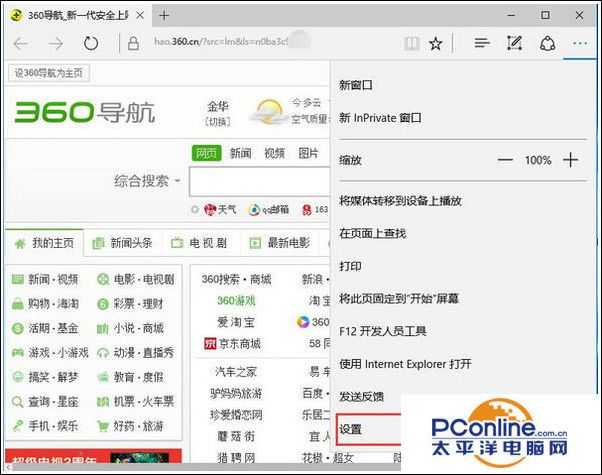
Task: Click the main search input box
Action: [260, 181]
